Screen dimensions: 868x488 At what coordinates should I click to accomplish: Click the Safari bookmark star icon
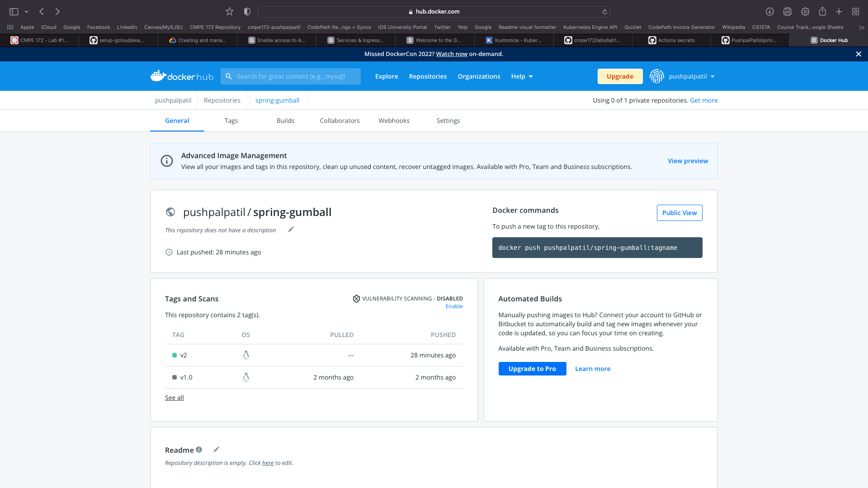[x=230, y=12]
